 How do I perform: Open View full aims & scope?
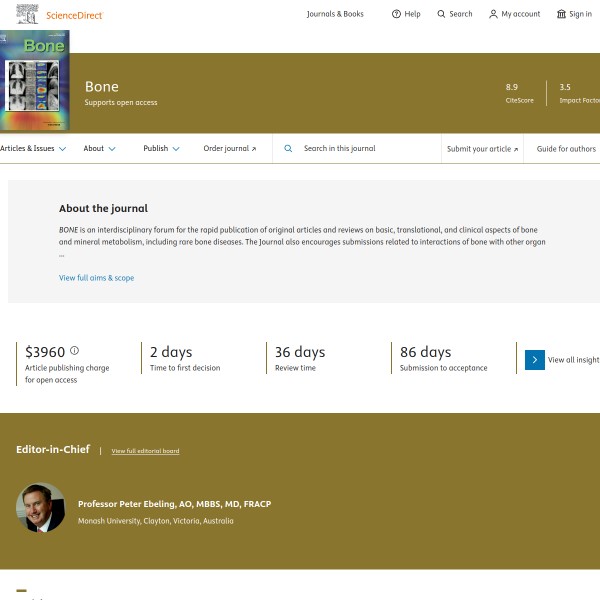[x=96, y=278]
